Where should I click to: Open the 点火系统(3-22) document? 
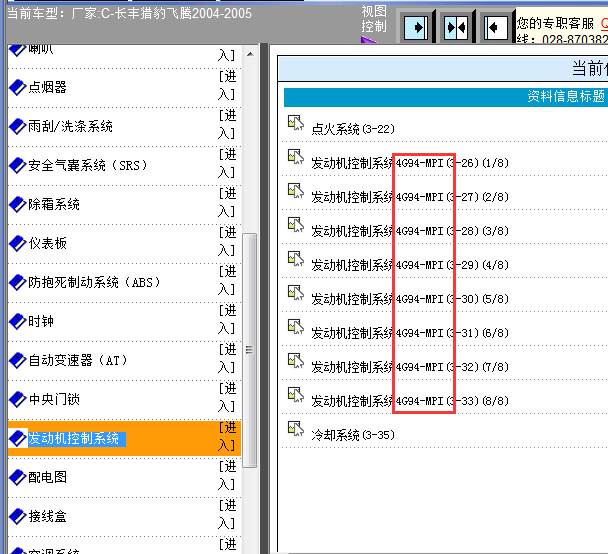353,129
